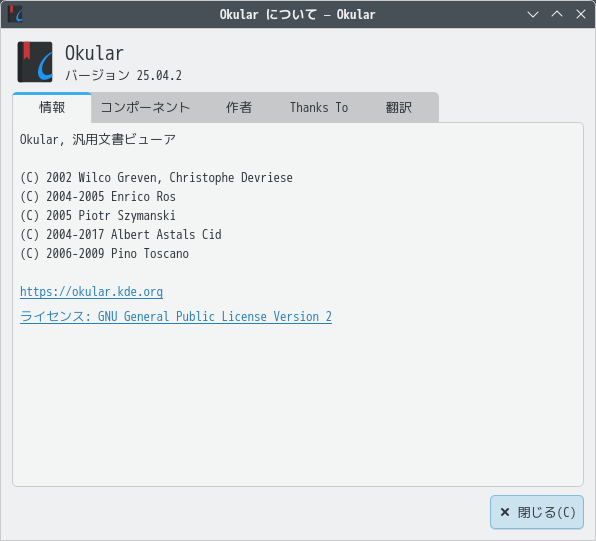Open the https://okular.kde.org link

click(92, 292)
